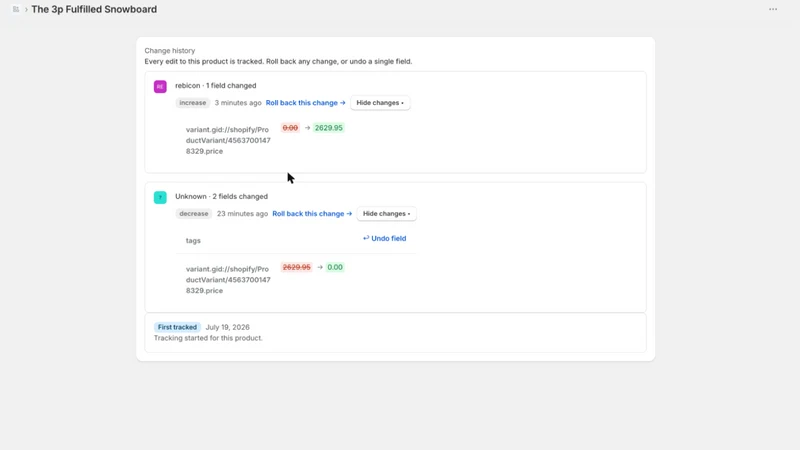Click the 'Change history' section heading

(169, 51)
